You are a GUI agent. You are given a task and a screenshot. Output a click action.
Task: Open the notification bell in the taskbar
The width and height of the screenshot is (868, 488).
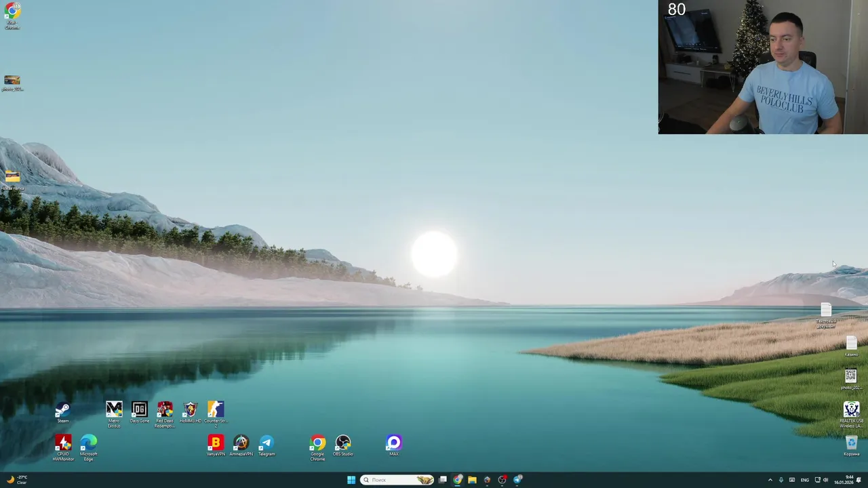point(859,480)
